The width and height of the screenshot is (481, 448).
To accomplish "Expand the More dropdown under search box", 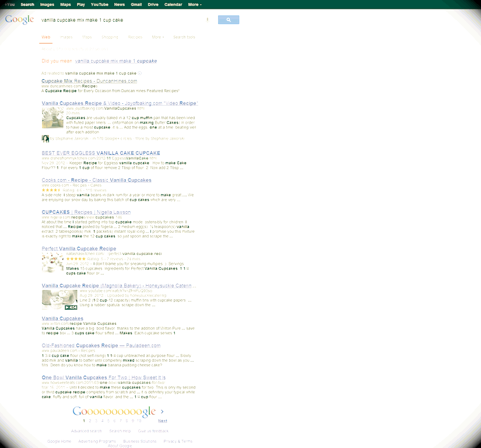I will pos(157,37).
